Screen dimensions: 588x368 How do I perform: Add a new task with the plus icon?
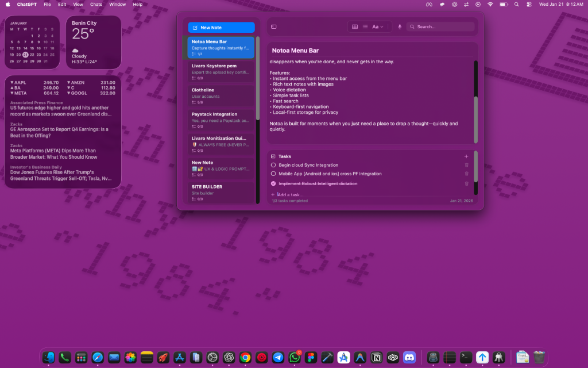pos(466,156)
